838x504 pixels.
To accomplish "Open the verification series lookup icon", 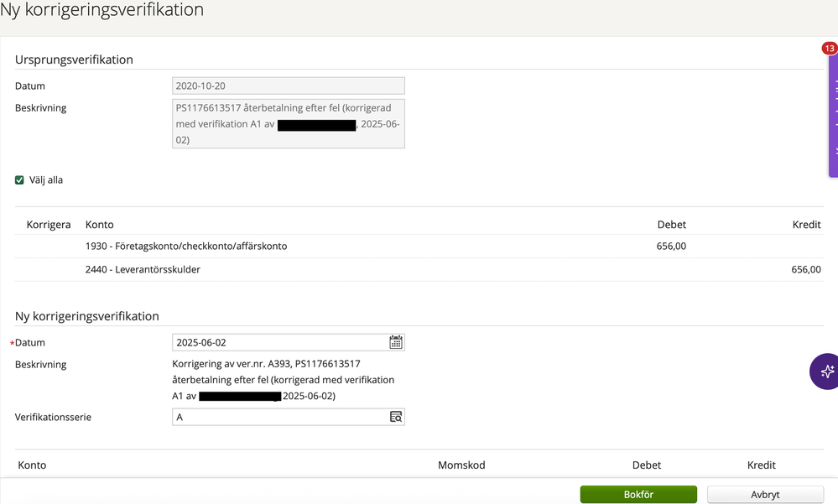I will click(395, 417).
